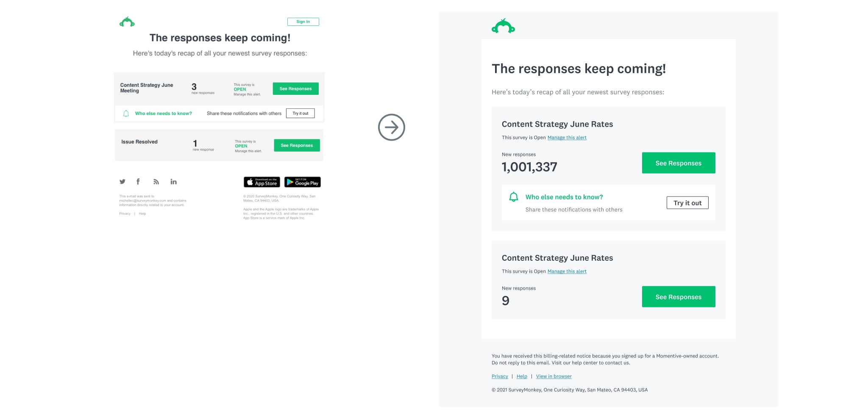Click the Twitter icon in the footer

click(122, 182)
